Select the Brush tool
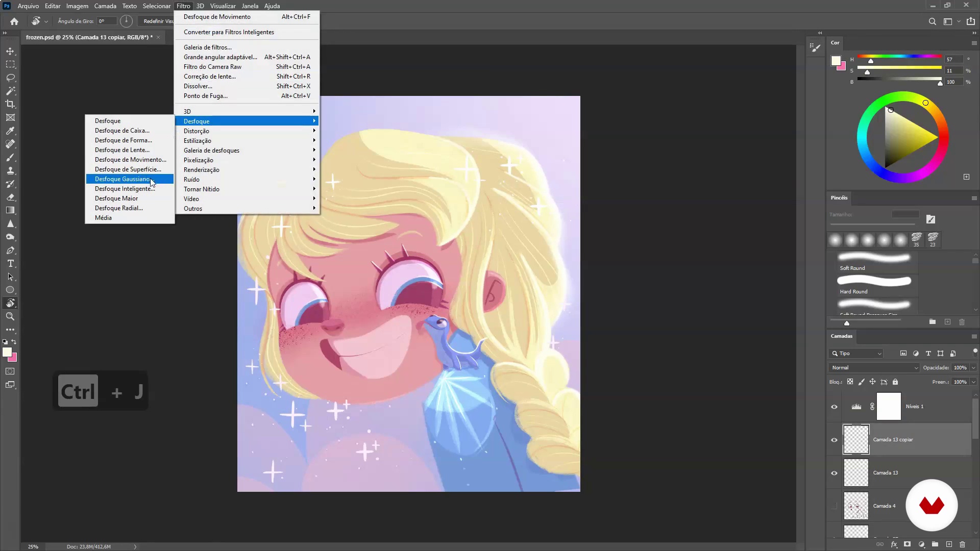 [10, 158]
